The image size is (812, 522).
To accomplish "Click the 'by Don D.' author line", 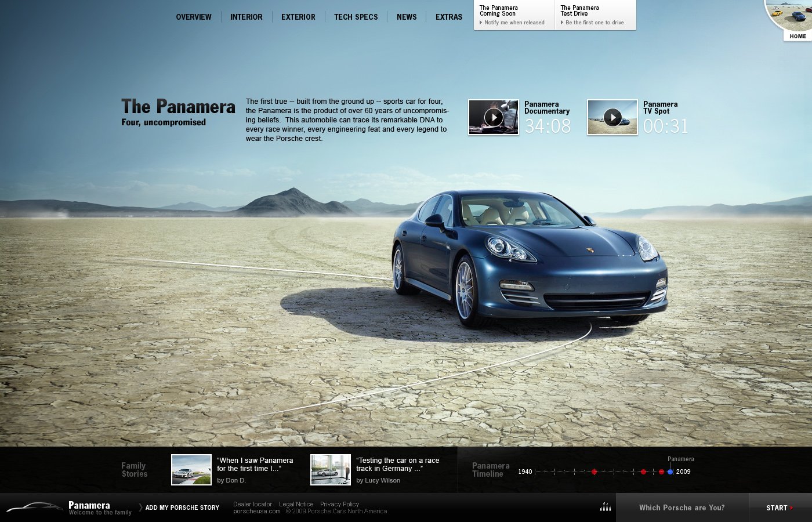I will coord(231,481).
